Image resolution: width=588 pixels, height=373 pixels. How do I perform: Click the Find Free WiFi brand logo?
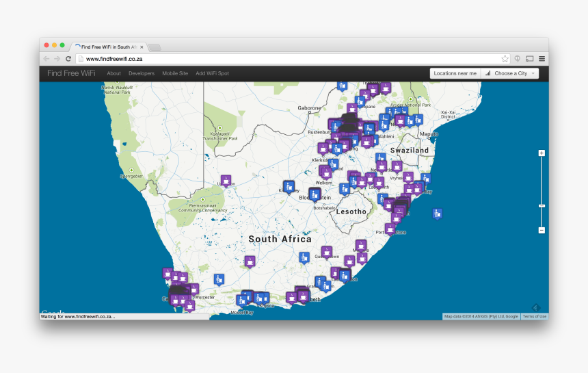[x=71, y=73]
